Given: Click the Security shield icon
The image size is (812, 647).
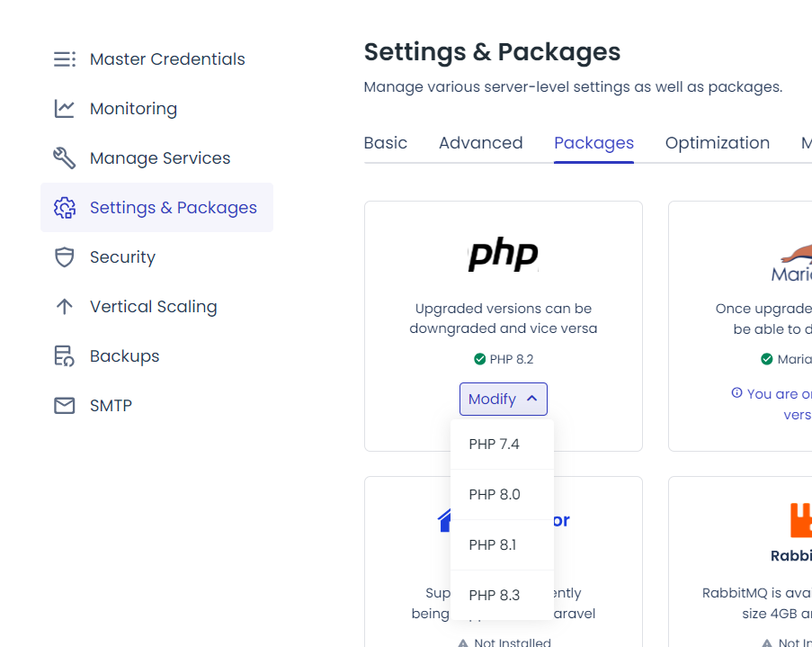Looking at the screenshot, I should pos(65,257).
